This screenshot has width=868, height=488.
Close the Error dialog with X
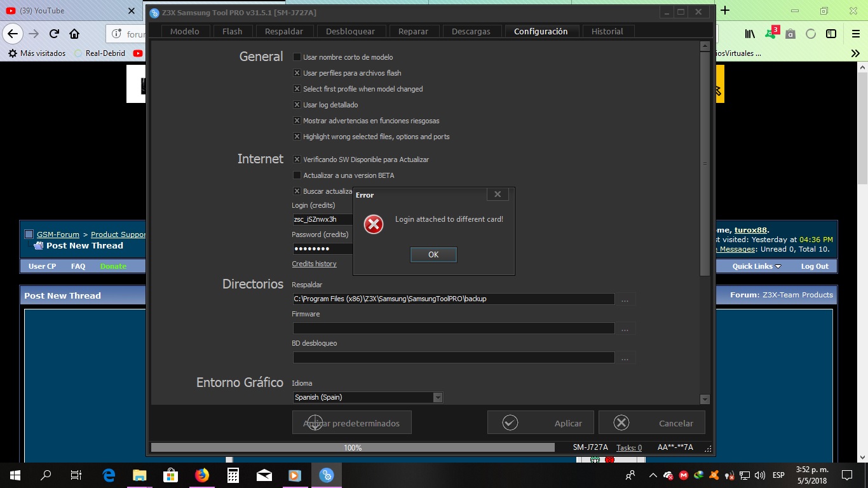(x=498, y=194)
